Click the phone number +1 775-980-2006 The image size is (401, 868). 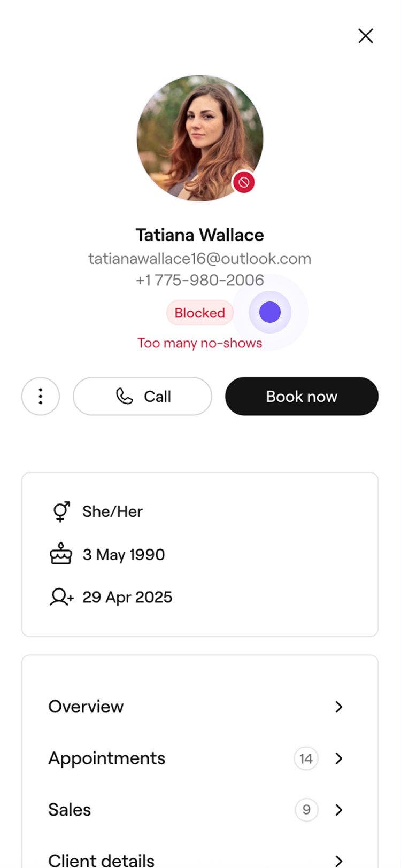click(199, 280)
